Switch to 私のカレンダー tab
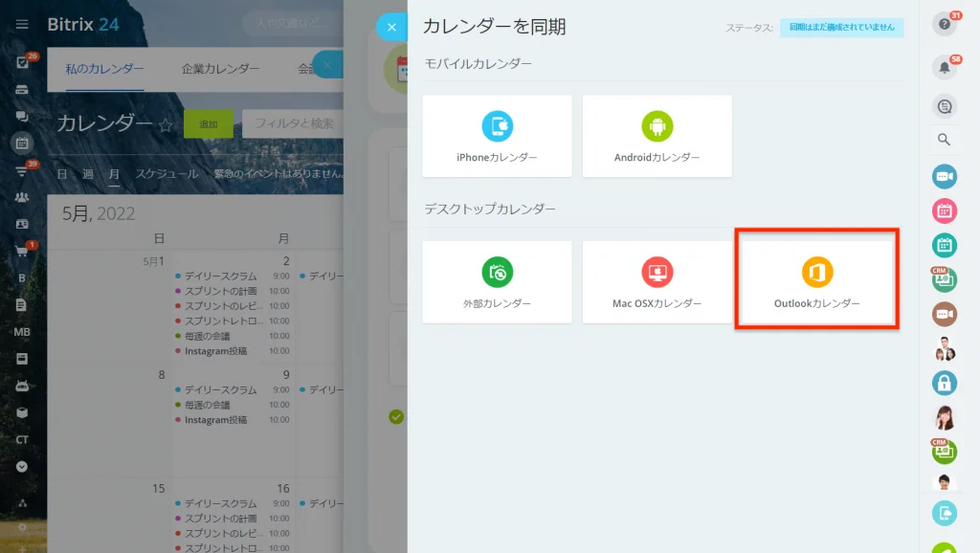Viewport: 980px width, 553px height. tap(104, 69)
